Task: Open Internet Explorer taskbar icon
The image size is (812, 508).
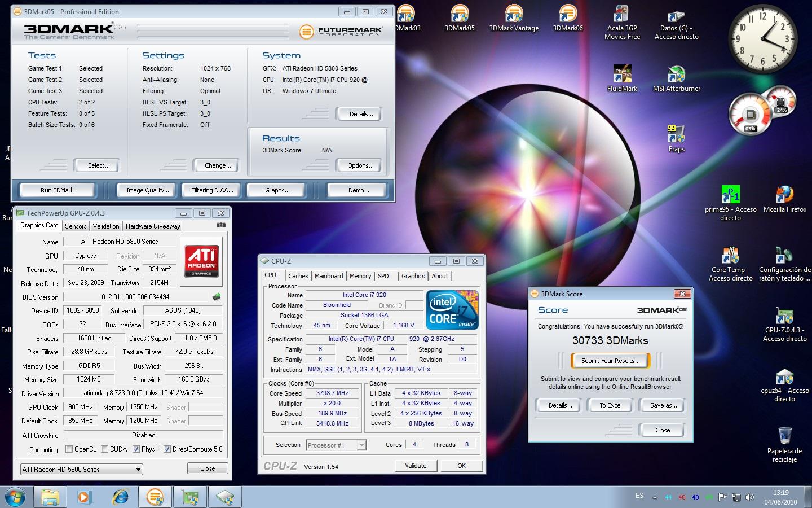Action: pyautogui.click(x=120, y=497)
